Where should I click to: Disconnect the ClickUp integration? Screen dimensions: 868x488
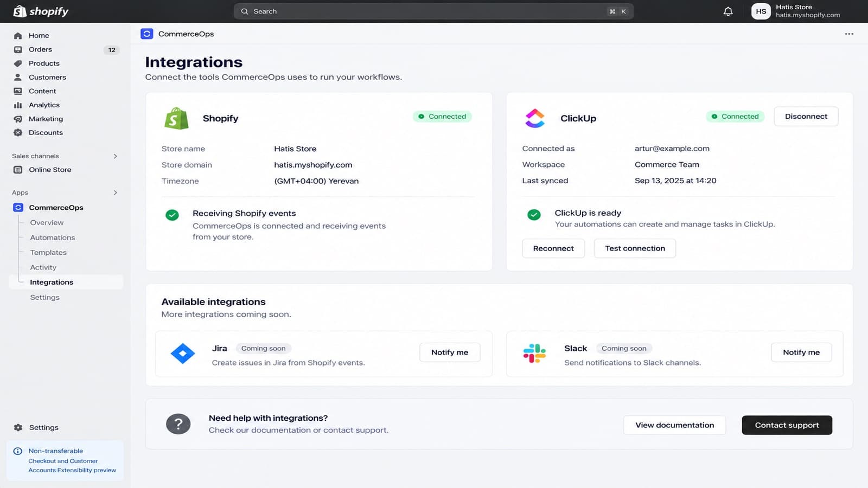pyautogui.click(x=806, y=116)
